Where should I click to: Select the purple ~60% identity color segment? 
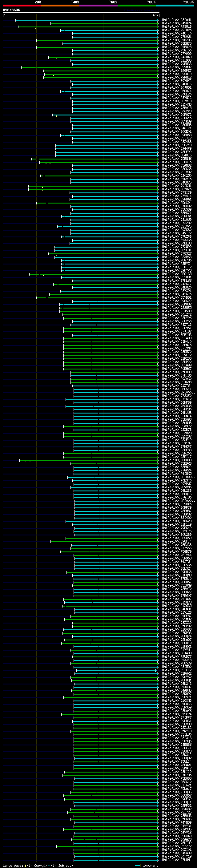click(x=99, y=6)
